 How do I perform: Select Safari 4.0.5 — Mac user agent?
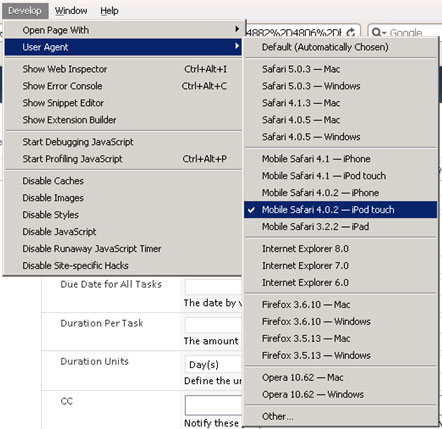(x=340, y=120)
